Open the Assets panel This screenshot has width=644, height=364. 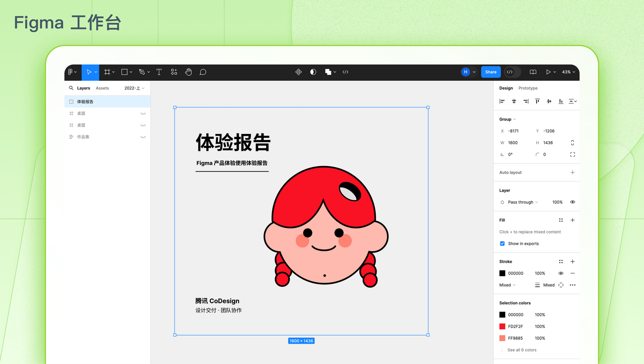pyautogui.click(x=102, y=88)
